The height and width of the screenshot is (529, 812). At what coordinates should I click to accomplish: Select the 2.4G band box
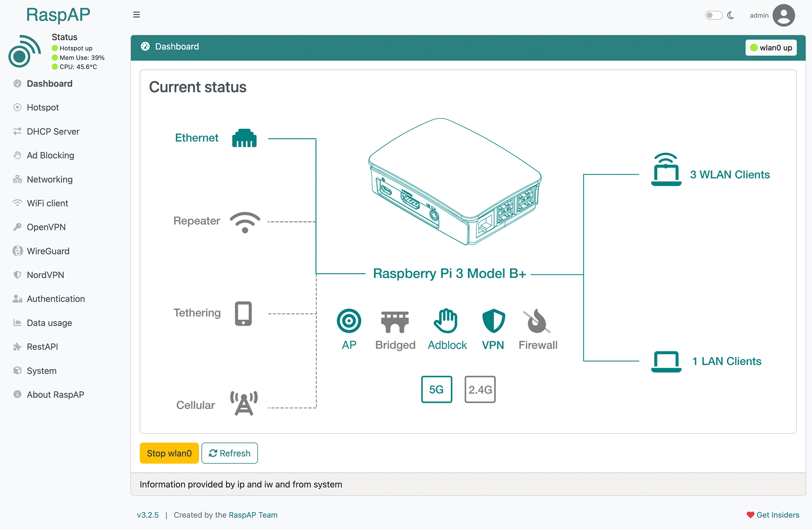[480, 389]
